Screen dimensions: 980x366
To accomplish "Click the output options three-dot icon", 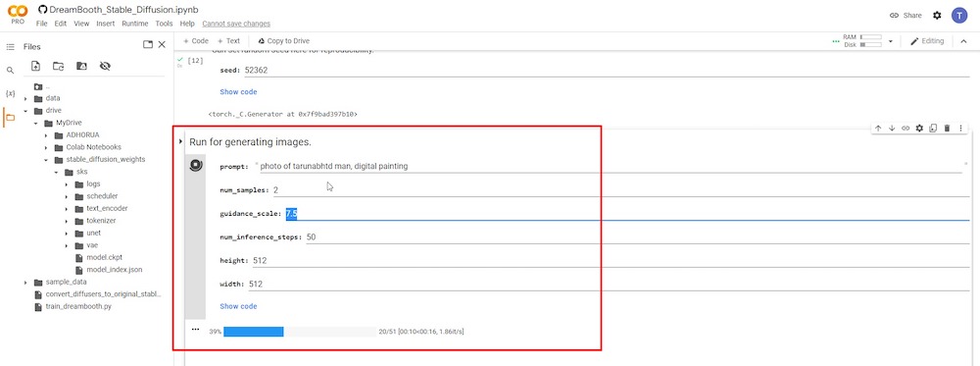I will [x=196, y=329].
